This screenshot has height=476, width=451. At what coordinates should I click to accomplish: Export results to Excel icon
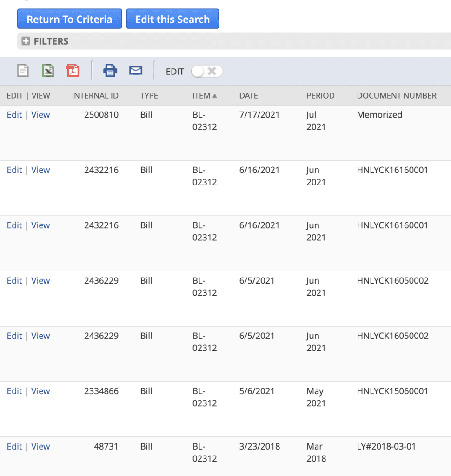48,71
